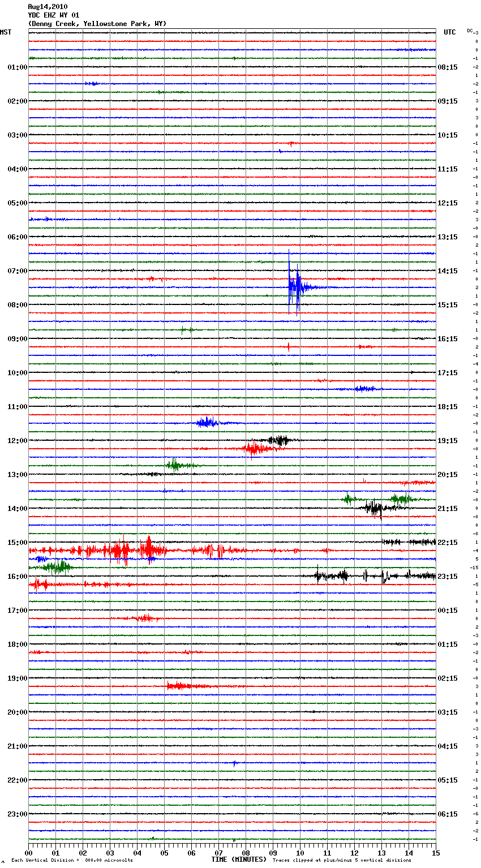Click the "05" minute tick on the bottom axis
Screen dimensions: 481x868
164,853
